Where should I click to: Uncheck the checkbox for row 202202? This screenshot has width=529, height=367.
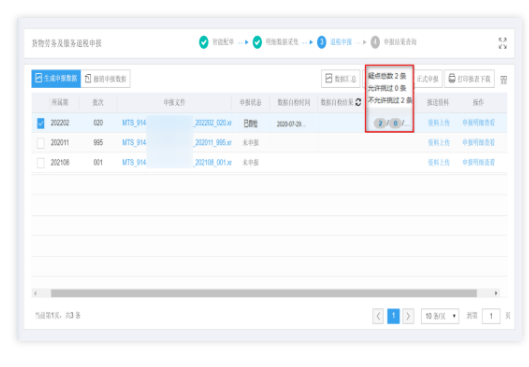(40, 123)
